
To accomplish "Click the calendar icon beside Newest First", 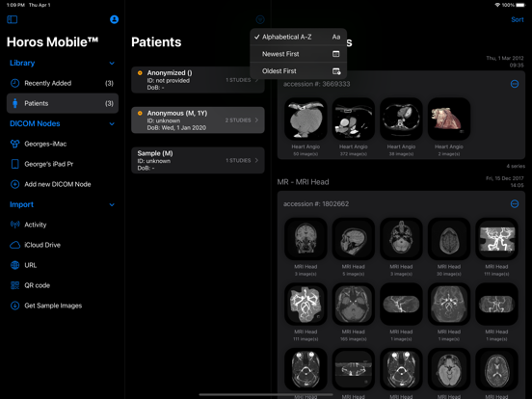I will 336,54.
